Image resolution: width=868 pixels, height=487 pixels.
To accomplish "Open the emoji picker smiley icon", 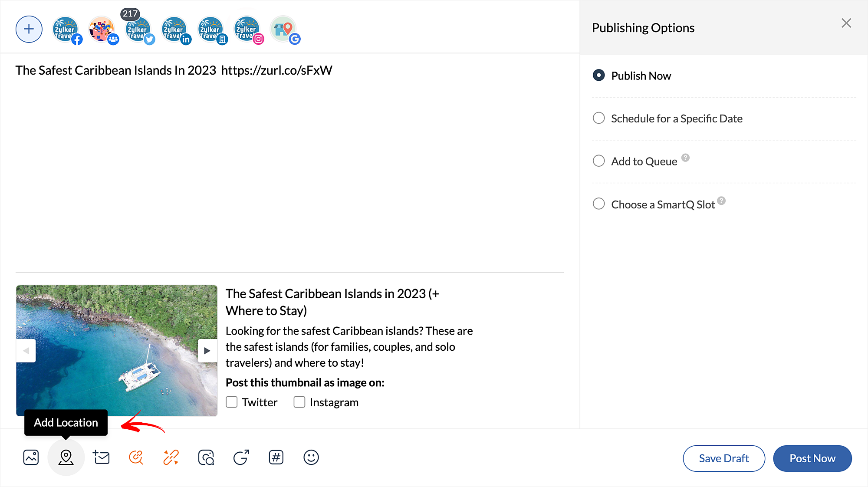I will (x=311, y=457).
